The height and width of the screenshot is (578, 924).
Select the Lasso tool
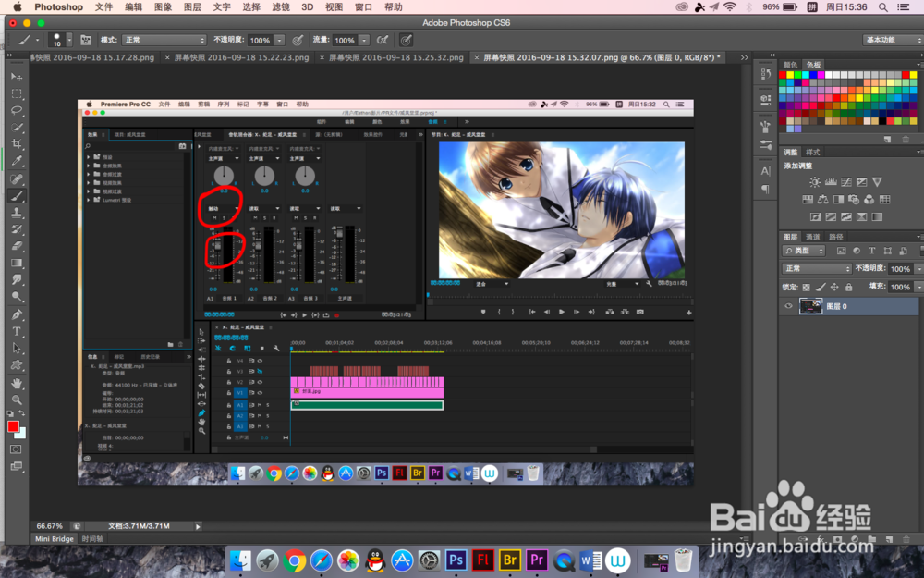[x=17, y=110]
